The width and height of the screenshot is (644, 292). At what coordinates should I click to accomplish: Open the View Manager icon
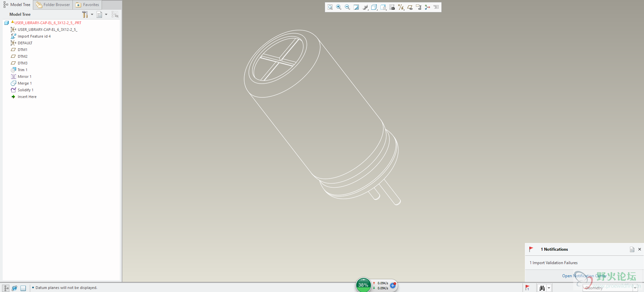tap(383, 7)
